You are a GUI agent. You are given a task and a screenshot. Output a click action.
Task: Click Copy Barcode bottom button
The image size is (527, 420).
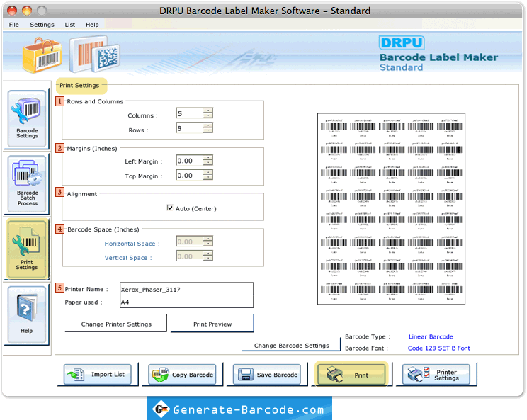[182, 374]
